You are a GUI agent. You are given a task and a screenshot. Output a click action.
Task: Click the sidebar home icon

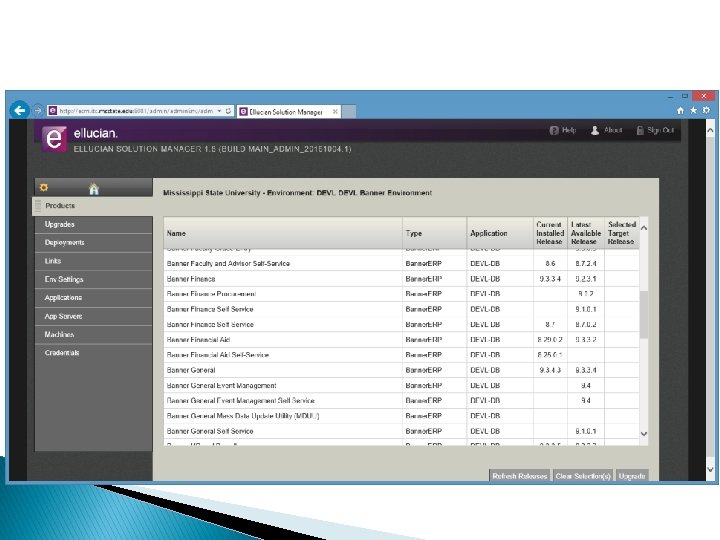coord(94,189)
